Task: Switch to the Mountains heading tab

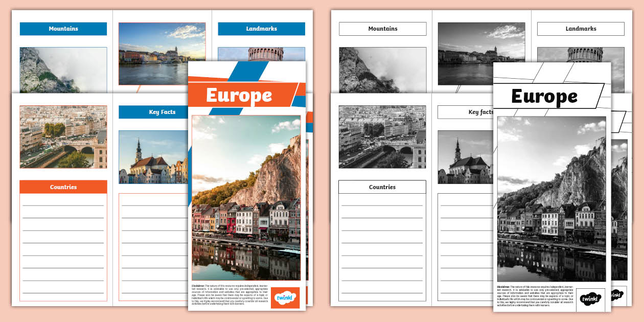Action: (x=382, y=29)
